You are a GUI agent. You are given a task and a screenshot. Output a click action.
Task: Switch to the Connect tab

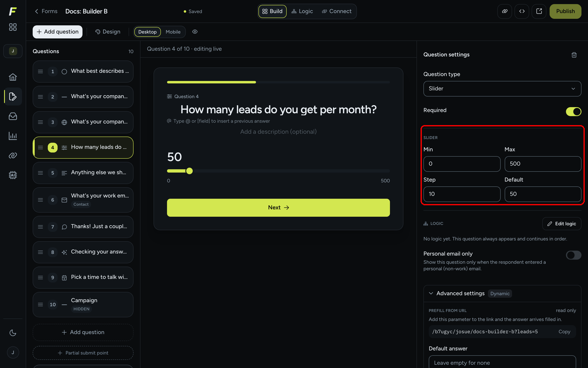[x=336, y=11]
